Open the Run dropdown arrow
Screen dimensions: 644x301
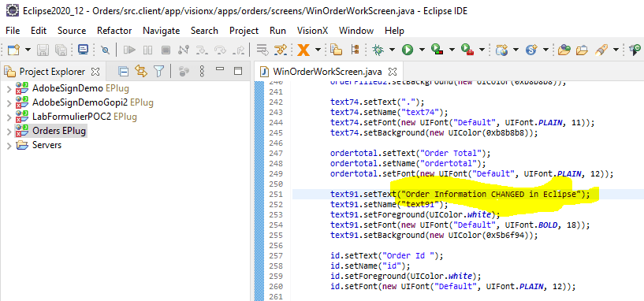click(x=422, y=50)
